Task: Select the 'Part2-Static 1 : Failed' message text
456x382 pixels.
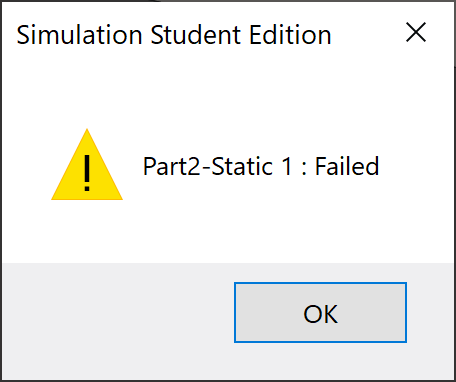Action: point(261,166)
